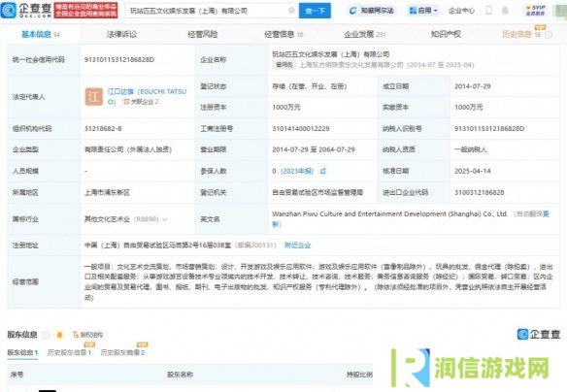Click the 自动翻译更新 link beside English name
The width and height of the screenshot is (567, 392).
point(411,219)
